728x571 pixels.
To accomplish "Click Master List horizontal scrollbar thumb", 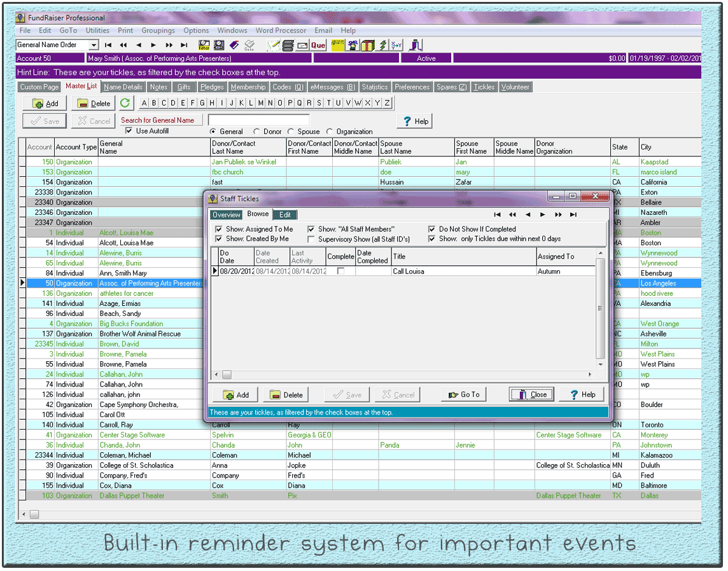I will [x=35, y=516].
